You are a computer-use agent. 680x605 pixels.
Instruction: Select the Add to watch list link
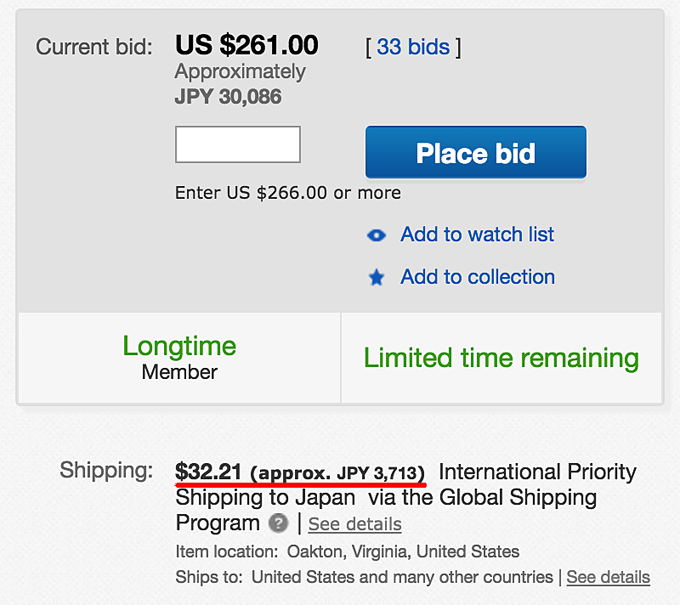(477, 234)
